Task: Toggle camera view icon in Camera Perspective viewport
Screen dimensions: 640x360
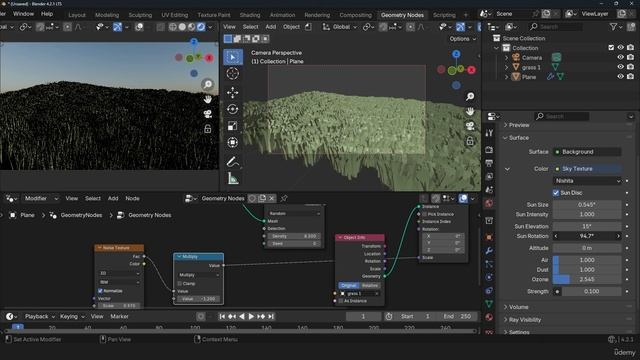Action: click(x=470, y=126)
